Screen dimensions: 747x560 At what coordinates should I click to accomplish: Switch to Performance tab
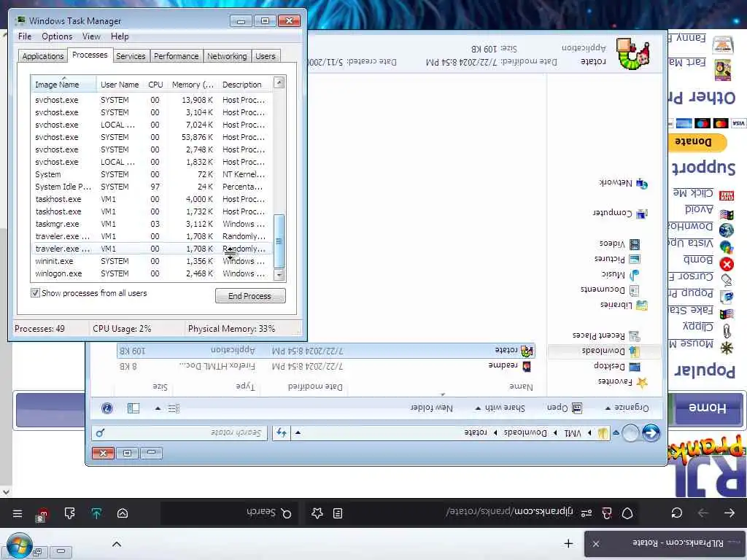point(177,56)
